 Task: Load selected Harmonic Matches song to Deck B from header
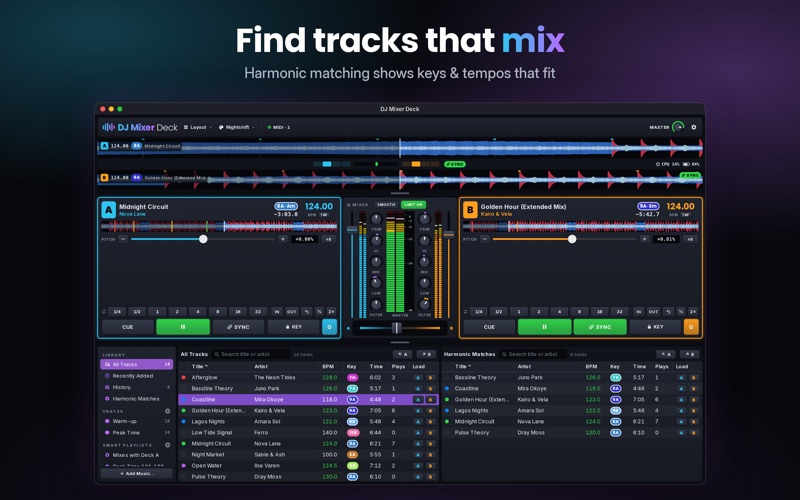(x=689, y=354)
